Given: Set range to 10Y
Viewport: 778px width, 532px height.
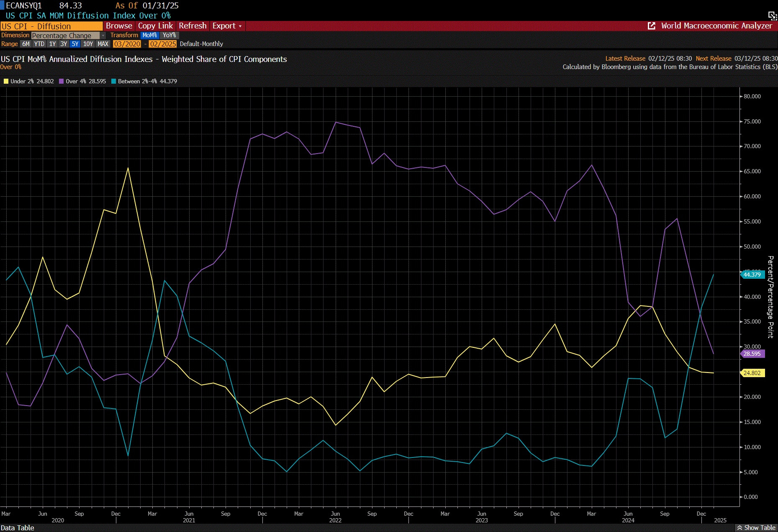Looking at the screenshot, I should click(88, 44).
